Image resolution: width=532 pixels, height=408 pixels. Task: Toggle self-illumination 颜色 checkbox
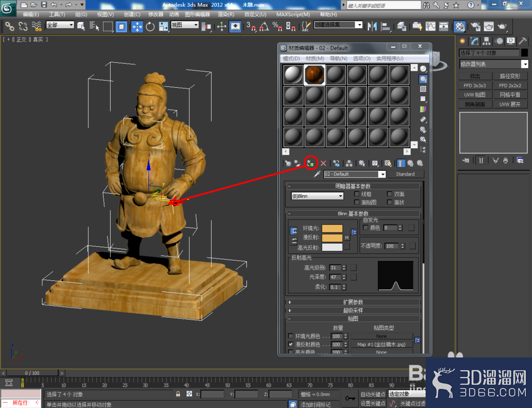[365, 228]
